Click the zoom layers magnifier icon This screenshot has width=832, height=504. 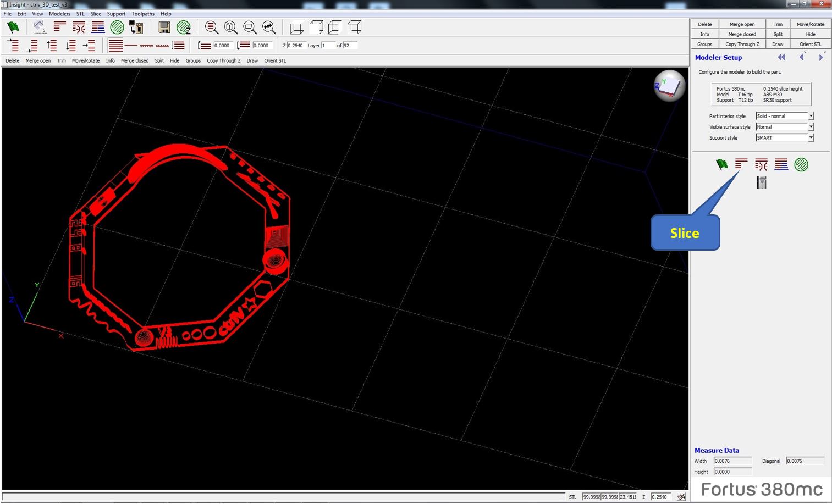click(211, 27)
